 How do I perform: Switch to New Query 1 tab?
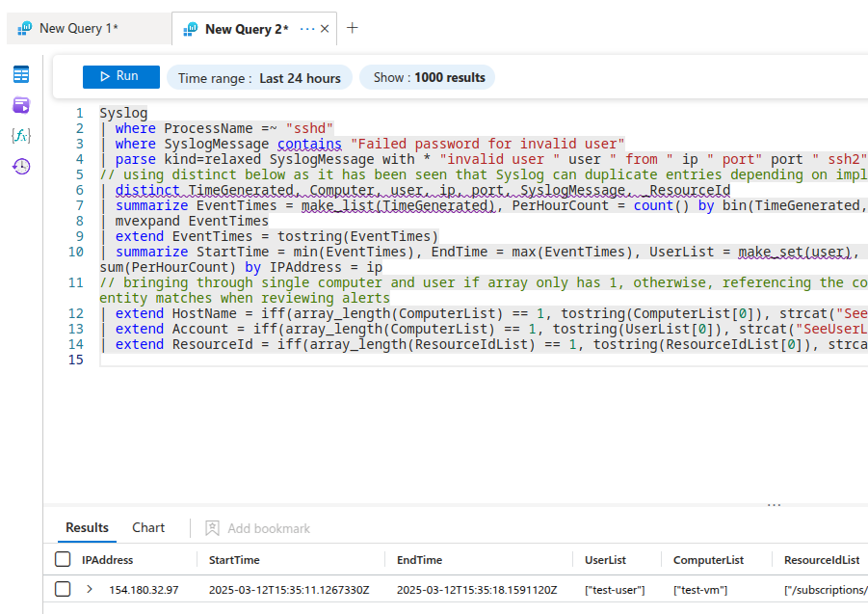[89, 28]
